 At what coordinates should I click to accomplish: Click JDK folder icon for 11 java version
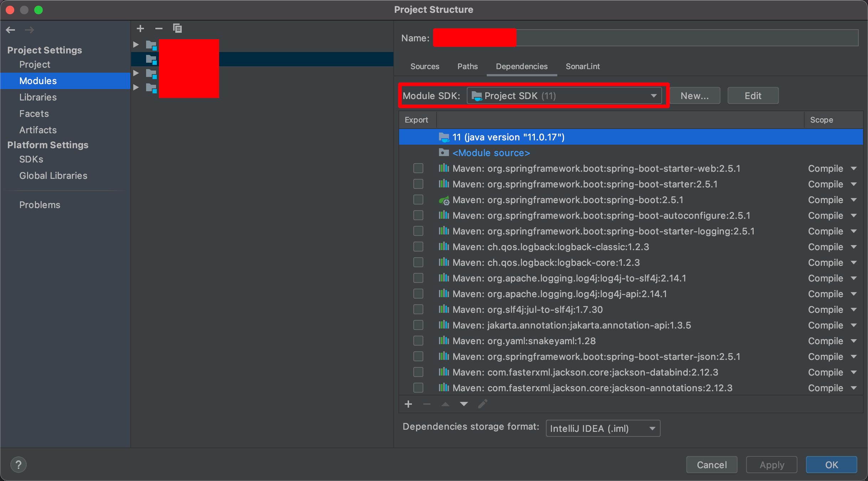click(444, 137)
